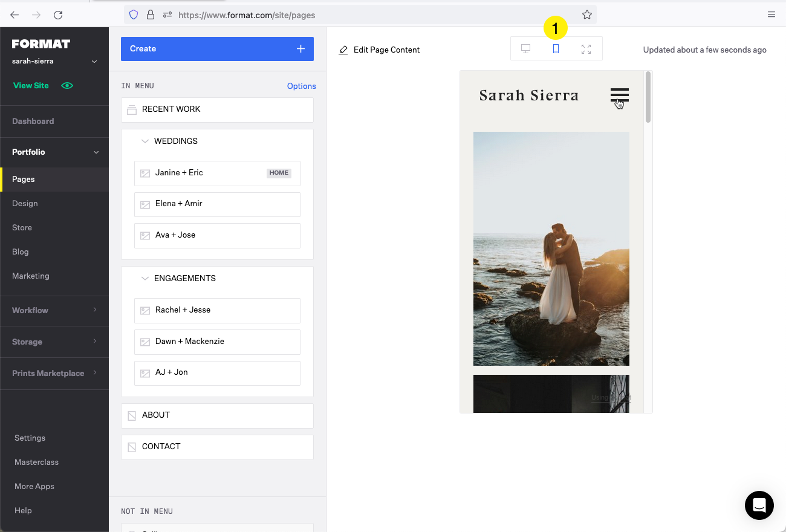The width and height of the screenshot is (786, 532).
Task: Open fullscreen preview mode
Action: (x=585, y=49)
